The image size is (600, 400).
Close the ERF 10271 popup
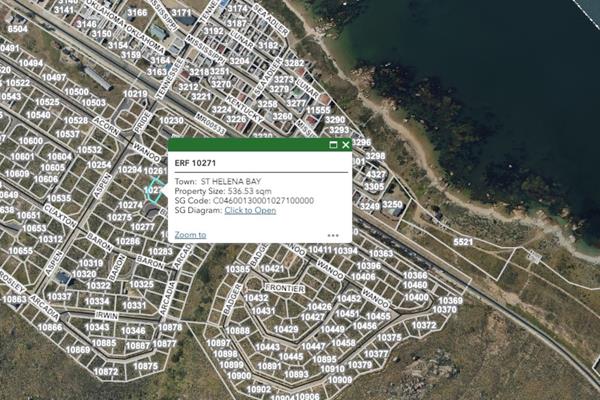tap(345, 145)
